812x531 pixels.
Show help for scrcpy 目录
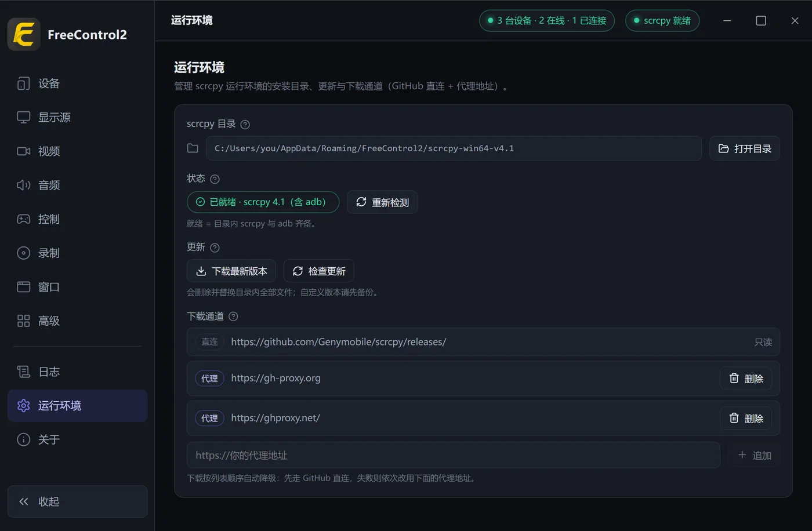pos(245,125)
